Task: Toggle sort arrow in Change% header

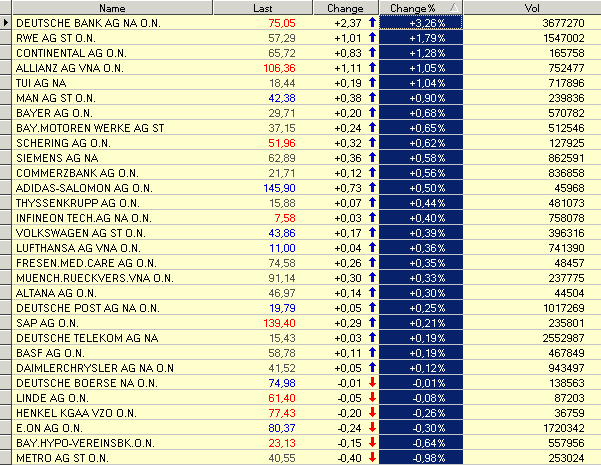Action: (x=454, y=8)
